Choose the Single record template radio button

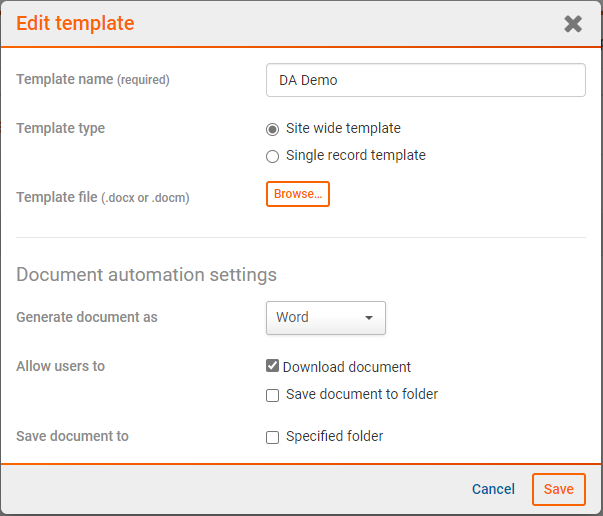(x=273, y=156)
